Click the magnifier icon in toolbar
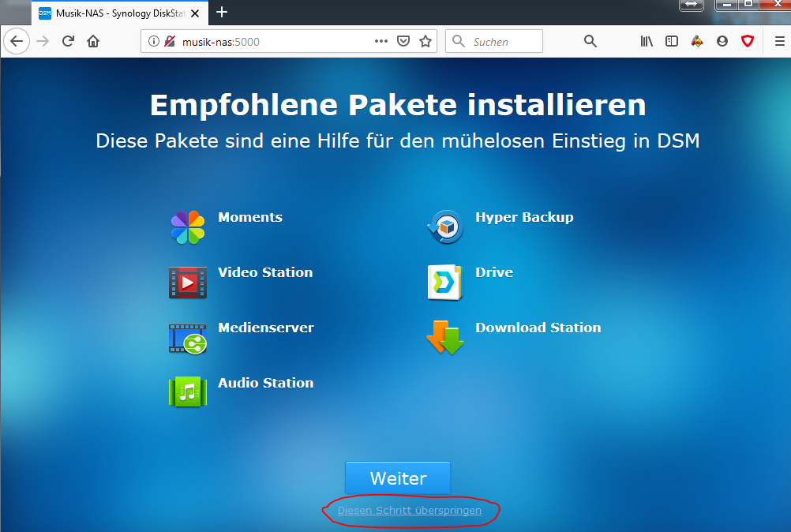 point(590,41)
